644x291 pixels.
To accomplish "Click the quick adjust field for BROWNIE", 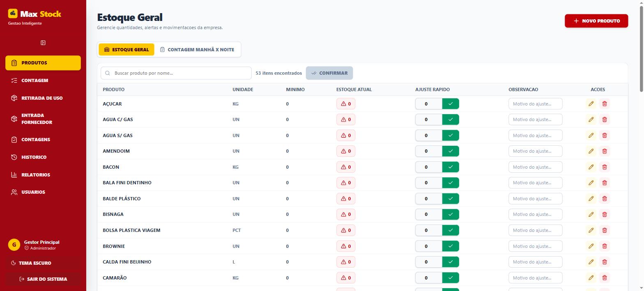I will pyautogui.click(x=428, y=246).
